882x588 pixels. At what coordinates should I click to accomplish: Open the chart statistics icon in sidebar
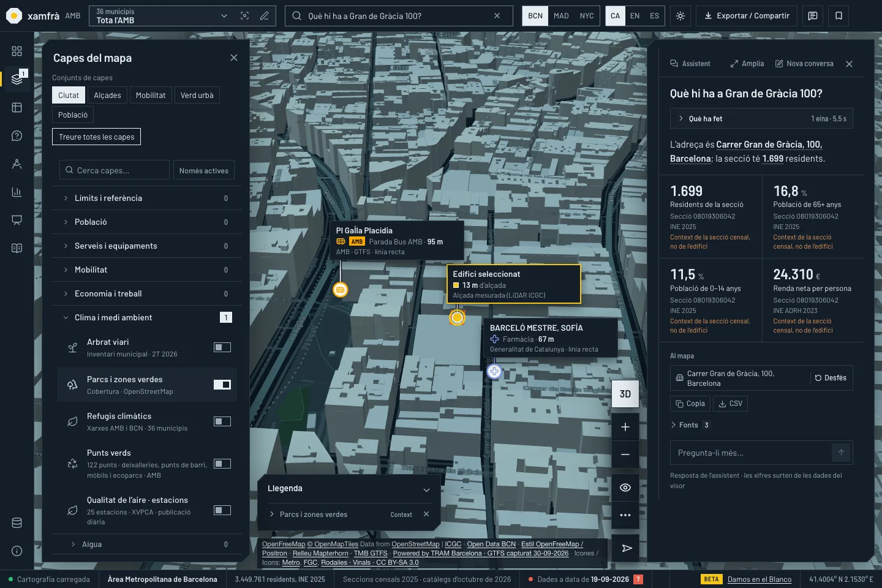click(17, 192)
